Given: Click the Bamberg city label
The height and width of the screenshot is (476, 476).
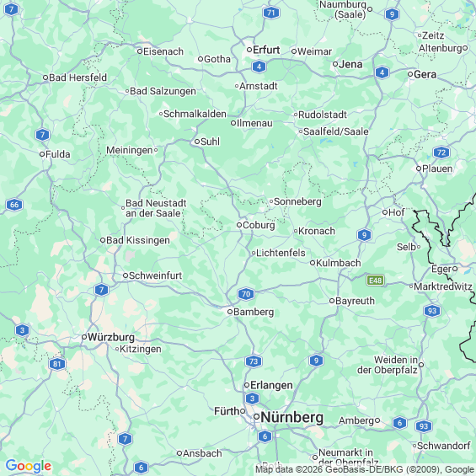Looking at the screenshot, I should pos(254,312).
